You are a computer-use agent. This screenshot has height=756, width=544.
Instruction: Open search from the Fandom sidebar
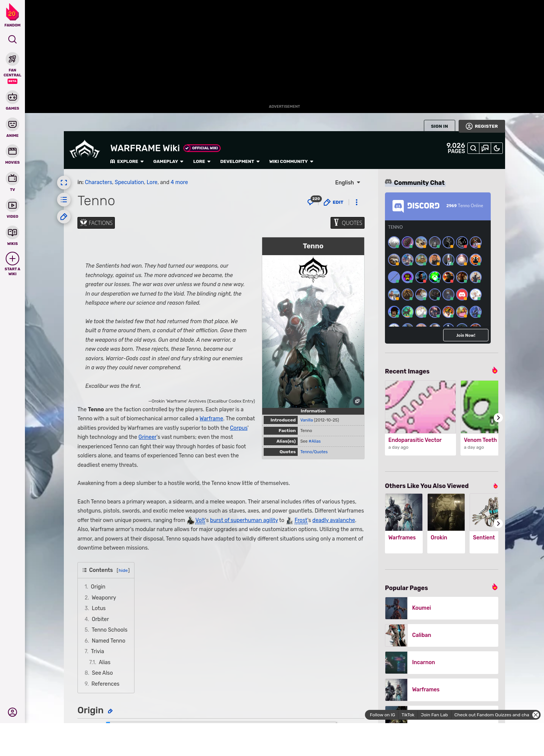click(x=12, y=39)
